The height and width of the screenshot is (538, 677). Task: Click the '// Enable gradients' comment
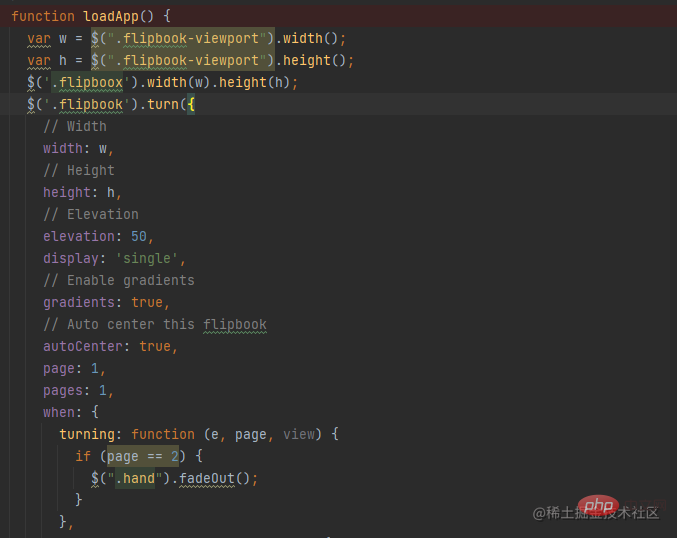[118, 280]
